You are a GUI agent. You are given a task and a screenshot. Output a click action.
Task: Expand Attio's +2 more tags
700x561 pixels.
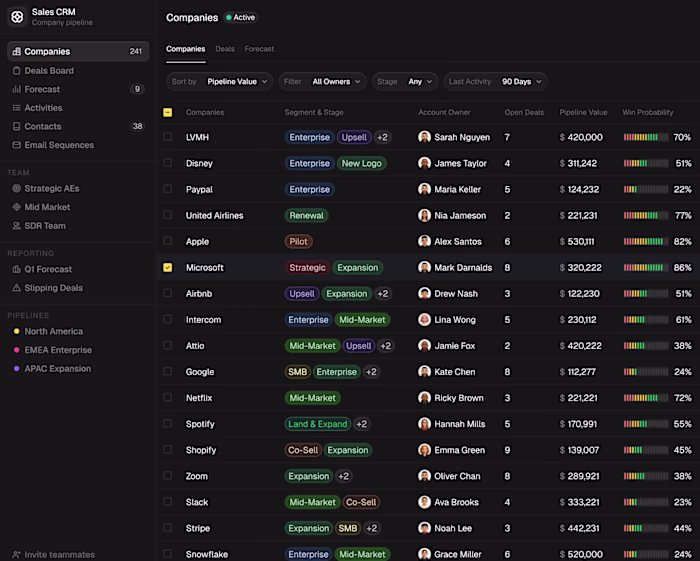[x=386, y=346]
